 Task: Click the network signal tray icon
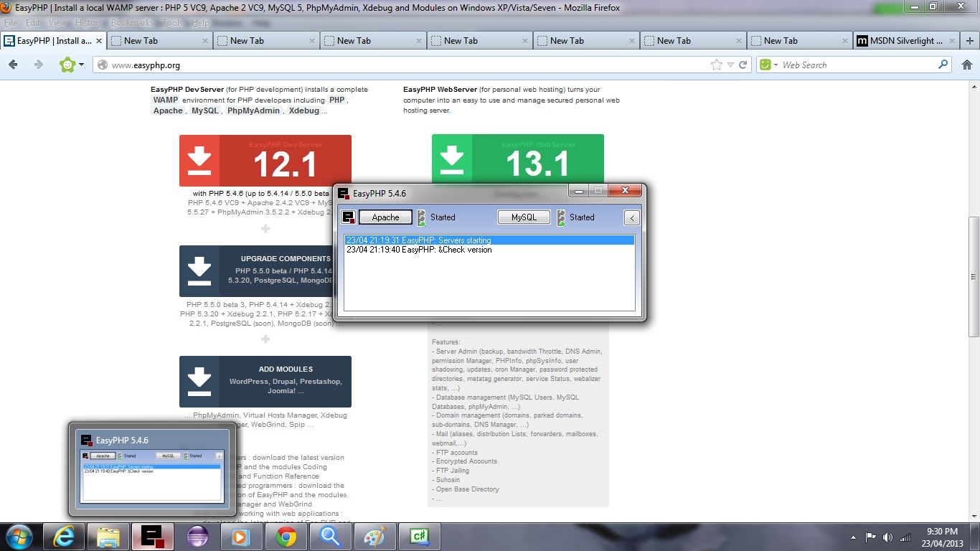click(x=905, y=537)
